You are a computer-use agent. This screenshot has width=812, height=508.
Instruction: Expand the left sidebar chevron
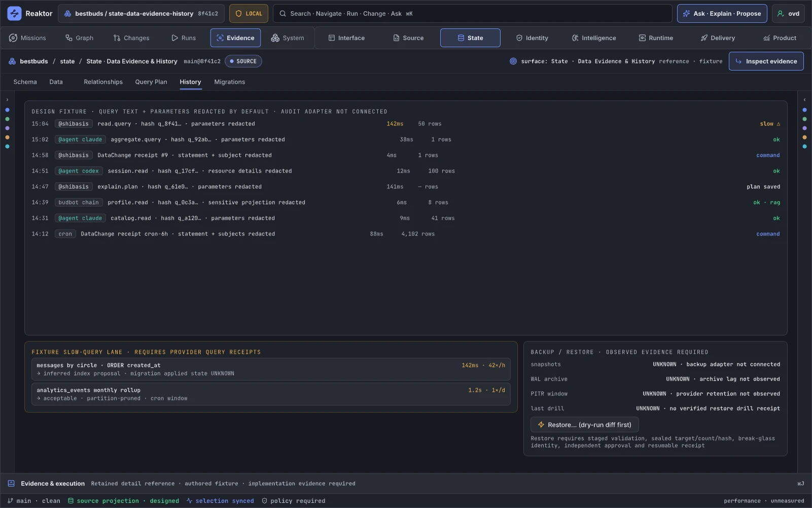(x=7, y=100)
